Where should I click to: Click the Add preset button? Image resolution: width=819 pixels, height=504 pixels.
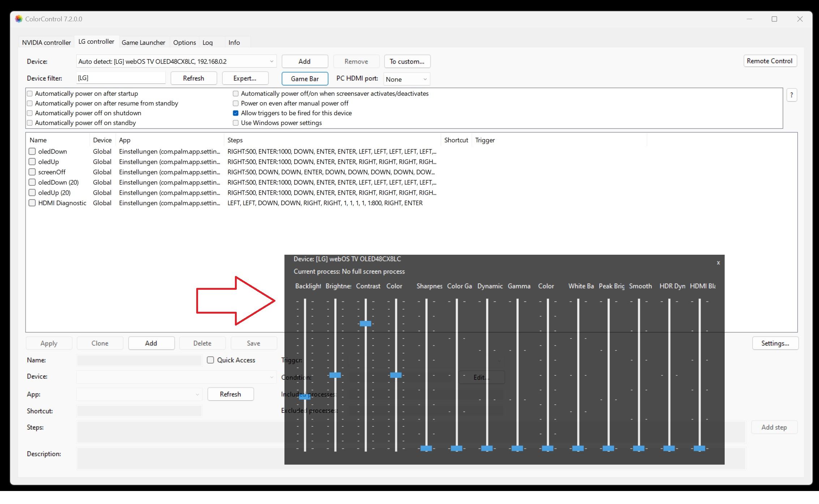[x=151, y=343]
